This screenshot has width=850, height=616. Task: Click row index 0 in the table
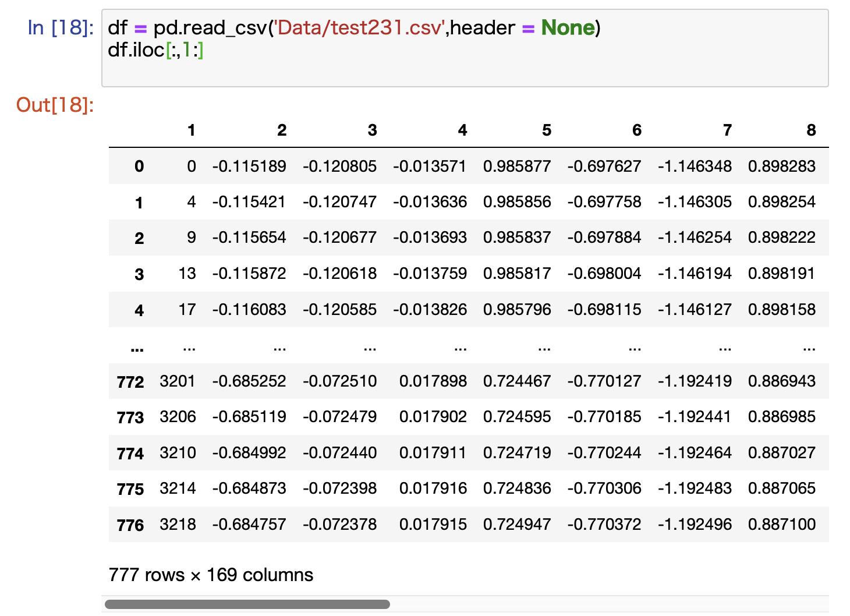(x=139, y=167)
